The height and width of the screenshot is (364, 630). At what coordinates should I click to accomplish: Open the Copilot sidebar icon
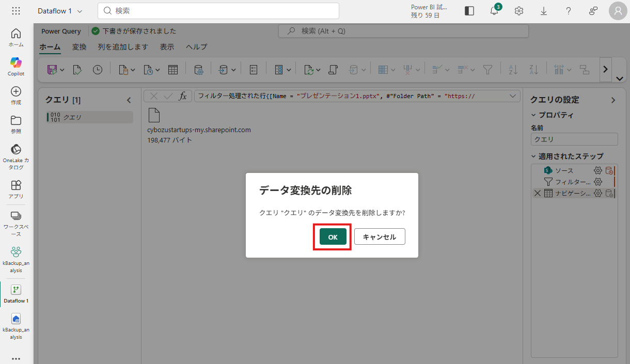click(x=16, y=62)
